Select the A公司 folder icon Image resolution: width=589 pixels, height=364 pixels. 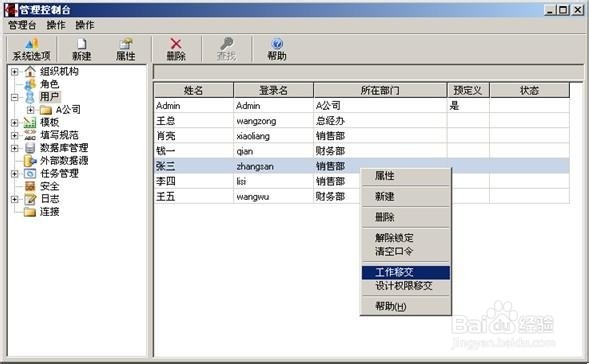coord(46,110)
